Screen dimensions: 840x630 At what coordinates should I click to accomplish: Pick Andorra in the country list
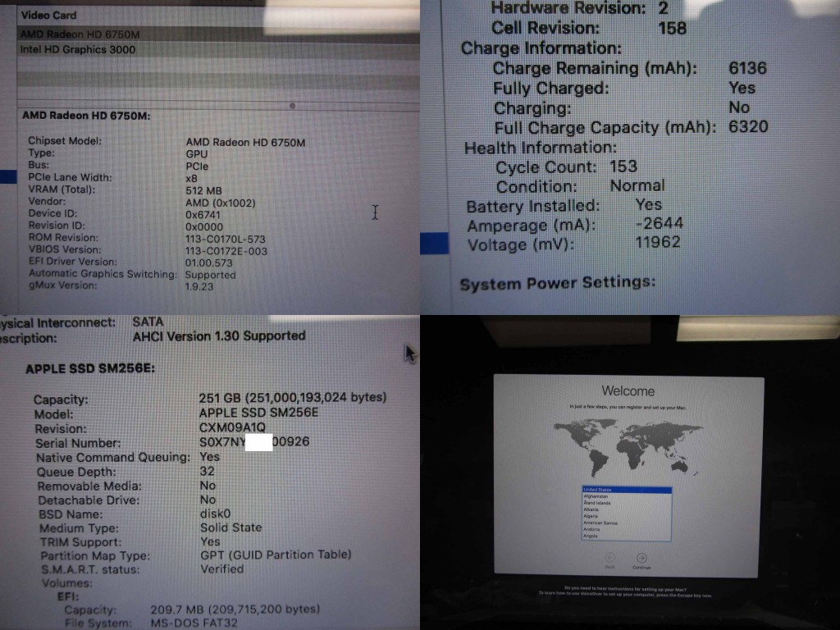627,529
